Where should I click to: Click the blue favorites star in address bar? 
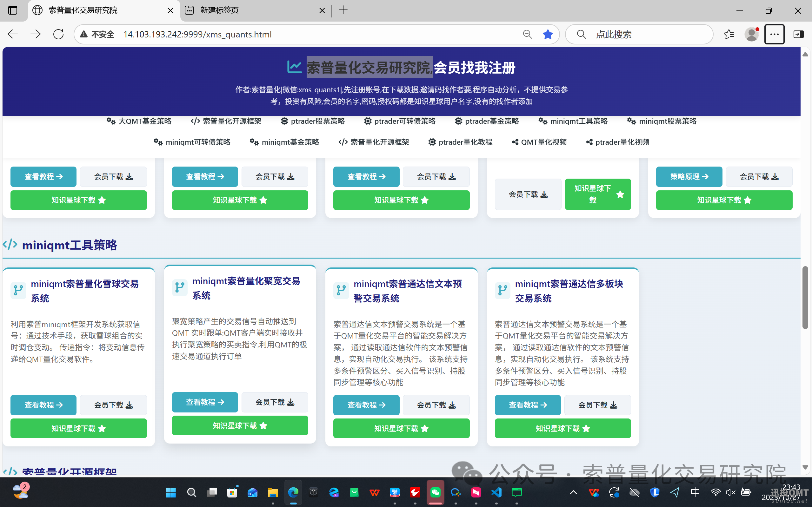[547, 34]
